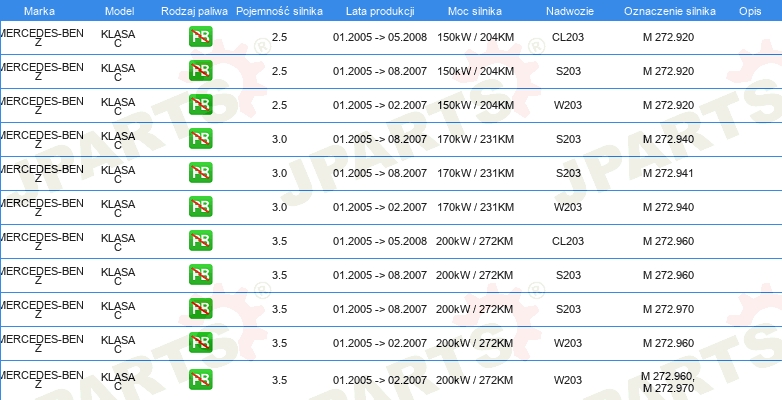
Task: Click W203 body in the 3.0 litre row
Action: click(568, 207)
